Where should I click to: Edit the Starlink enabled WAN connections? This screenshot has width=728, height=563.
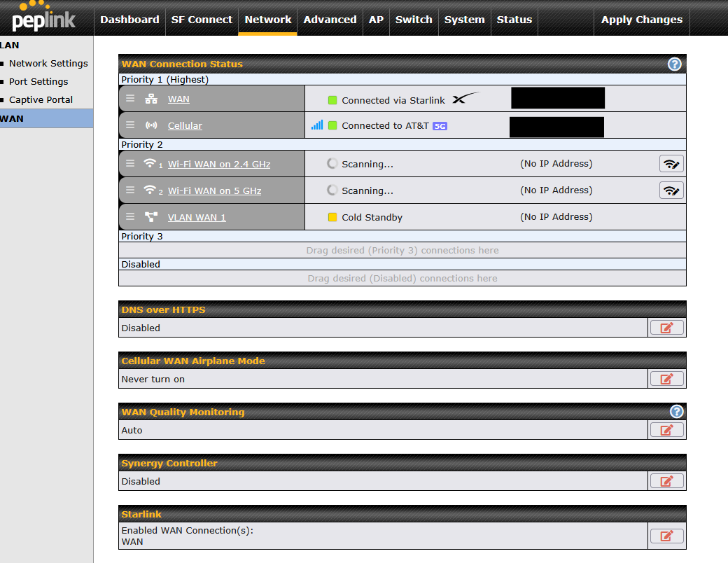(x=666, y=536)
